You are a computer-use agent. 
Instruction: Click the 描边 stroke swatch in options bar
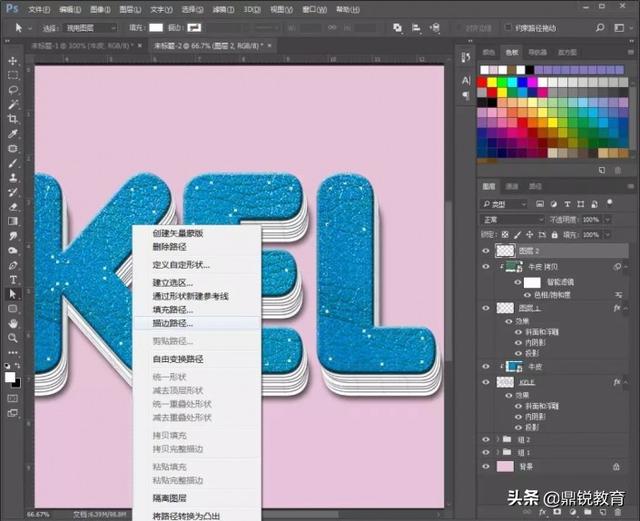194,28
